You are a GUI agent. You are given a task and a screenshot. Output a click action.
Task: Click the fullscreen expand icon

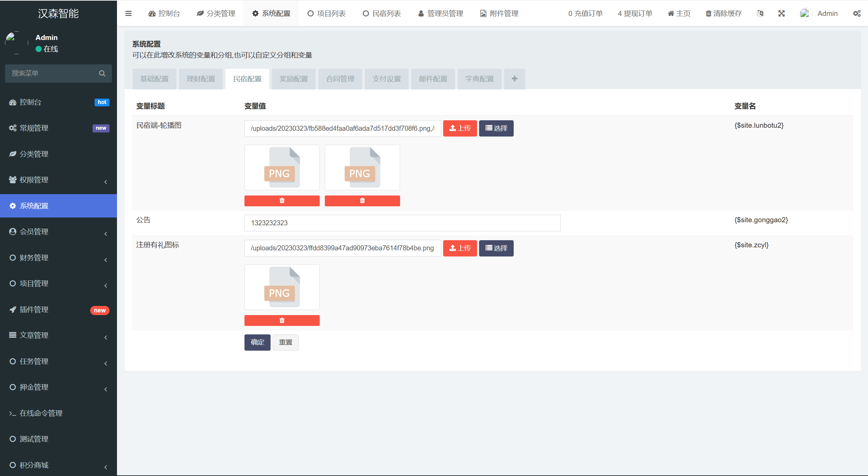point(782,14)
